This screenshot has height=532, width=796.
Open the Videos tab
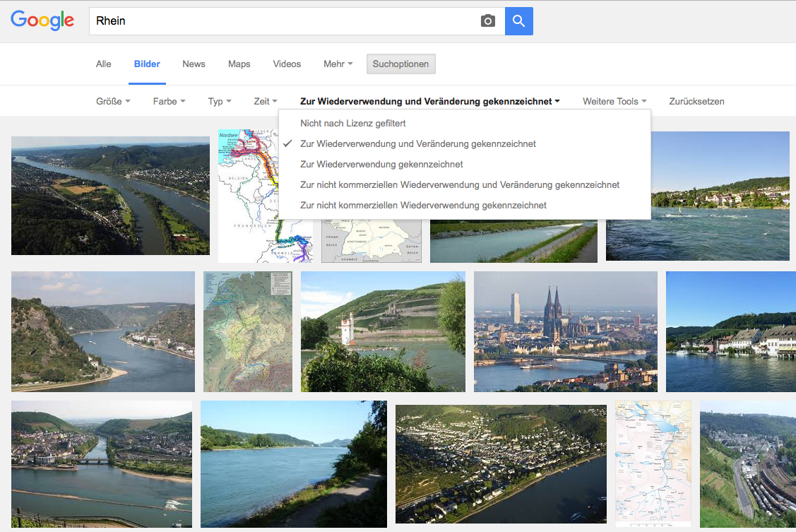[287, 64]
